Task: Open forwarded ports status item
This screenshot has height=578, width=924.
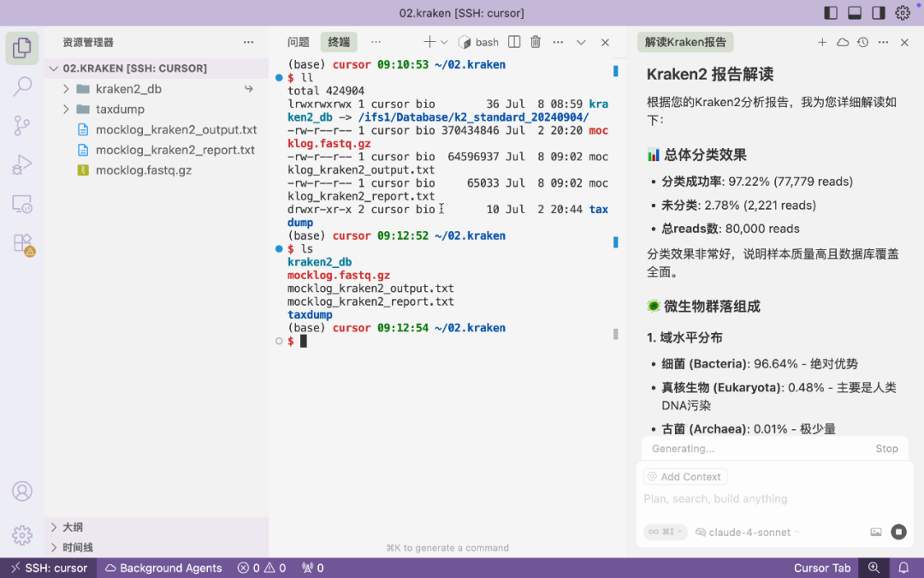Action: click(312, 568)
